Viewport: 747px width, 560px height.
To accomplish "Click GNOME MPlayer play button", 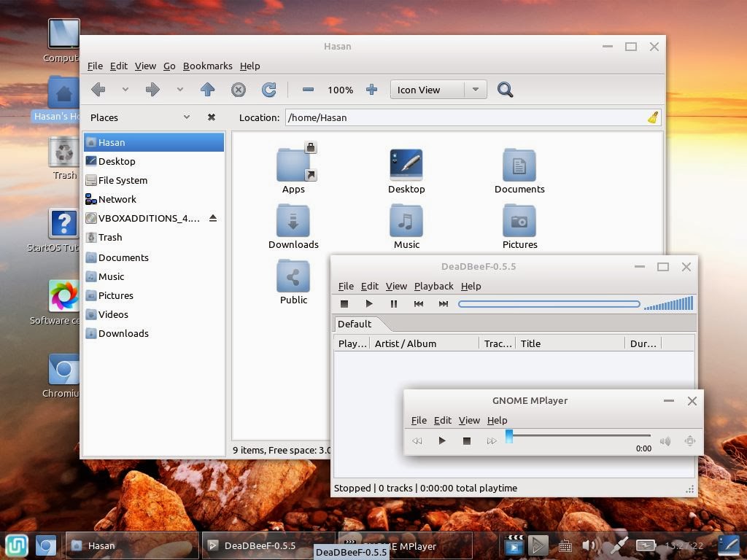I will (x=442, y=441).
